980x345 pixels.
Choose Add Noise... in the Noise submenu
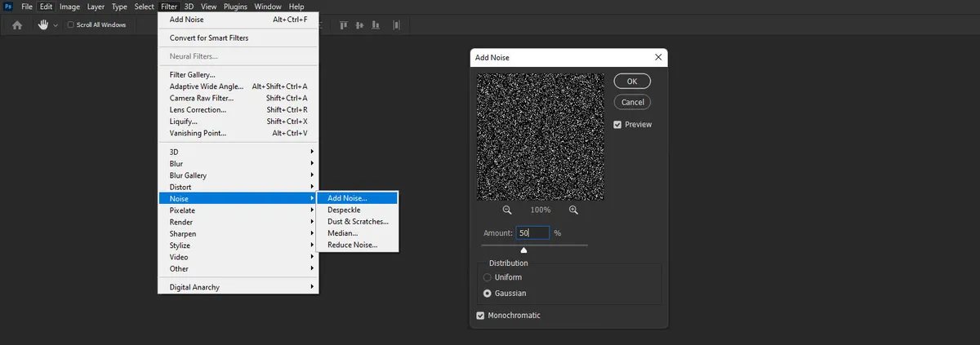357,198
